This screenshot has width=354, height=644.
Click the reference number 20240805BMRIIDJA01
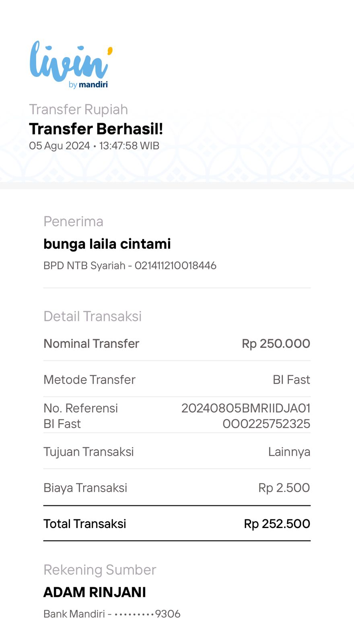click(246, 408)
